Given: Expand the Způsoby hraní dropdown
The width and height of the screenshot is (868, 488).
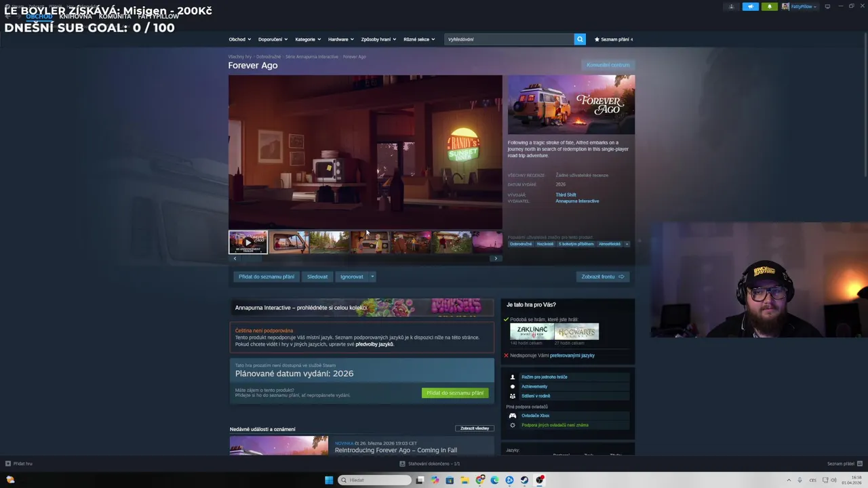Looking at the screenshot, I should pyautogui.click(x=378, y=39).
